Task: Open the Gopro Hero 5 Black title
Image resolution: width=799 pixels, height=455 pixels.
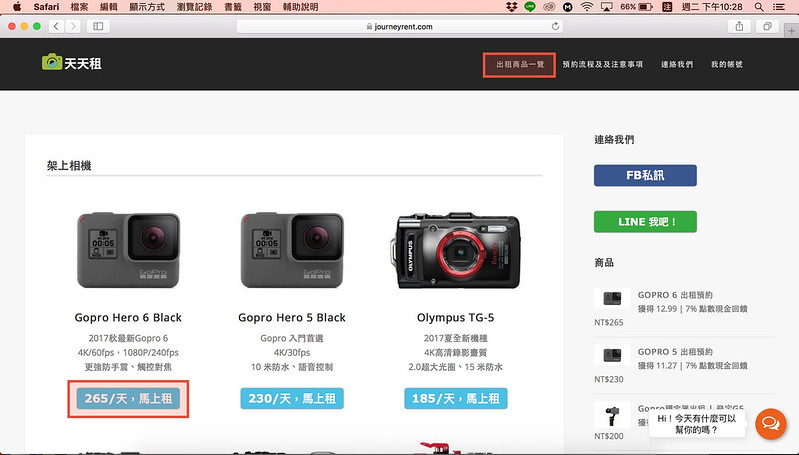Action: click(292, 317)
